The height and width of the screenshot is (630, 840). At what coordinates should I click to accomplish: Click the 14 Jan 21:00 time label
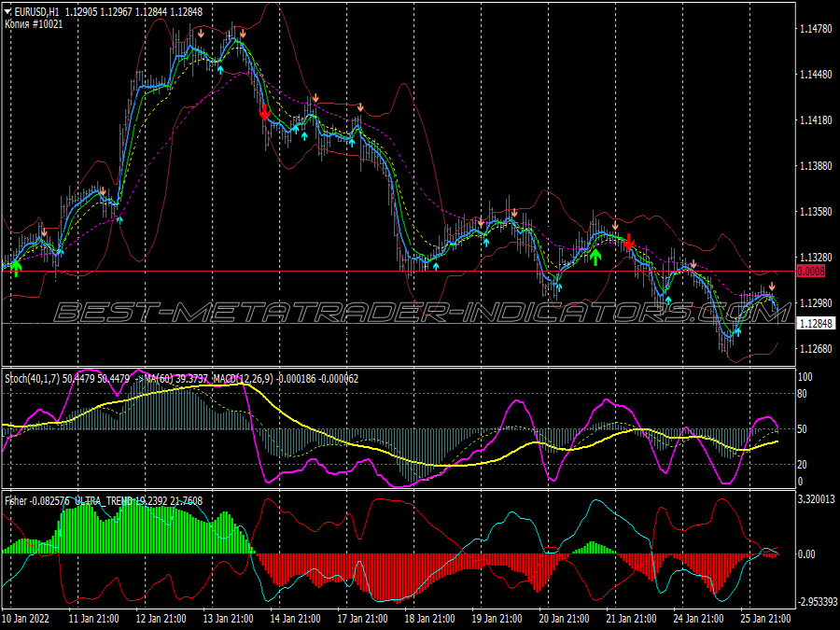[x=295, y=619]
